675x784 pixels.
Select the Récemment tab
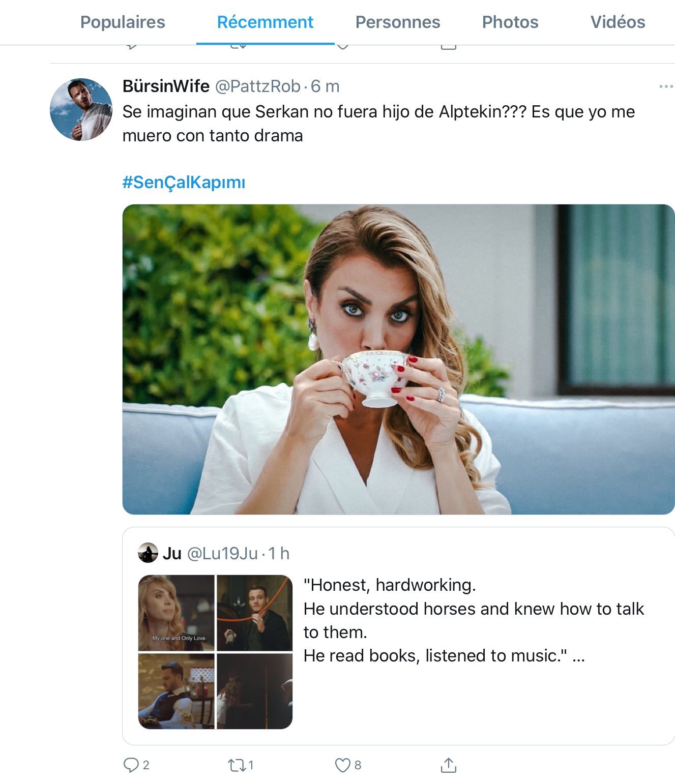265,22
